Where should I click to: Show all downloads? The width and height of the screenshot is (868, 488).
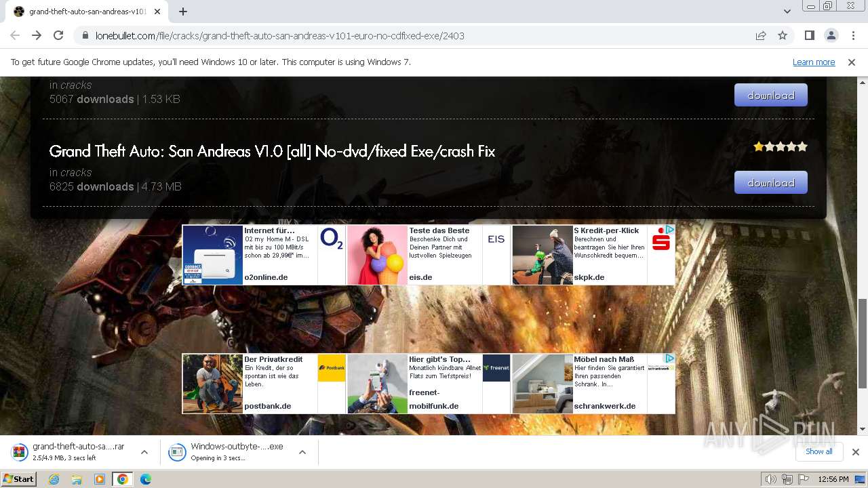click(x=818, y=451)
